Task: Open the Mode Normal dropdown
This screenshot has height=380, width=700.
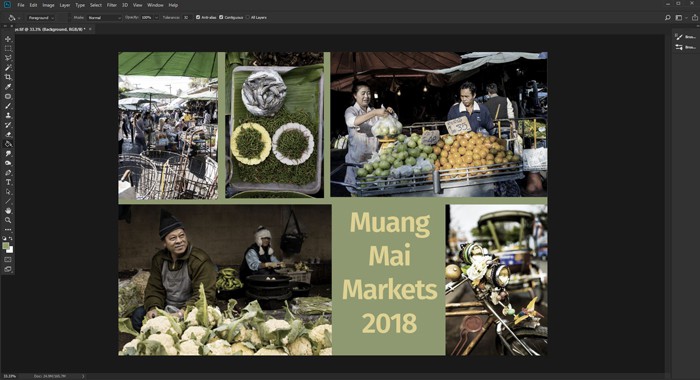Action: point(104,18)
